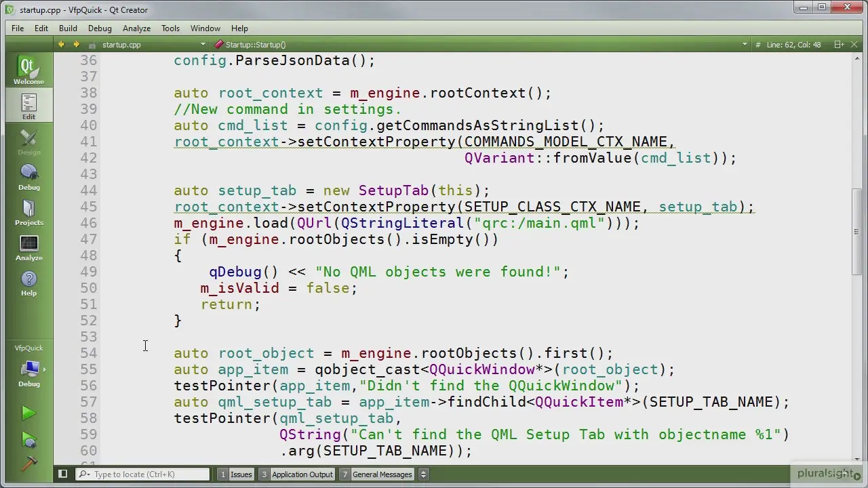Image resolution: width=868 pixels, height=488 pixels.
Task: Expand the symbol list dropdown arrow
Action: coord(745,45)
